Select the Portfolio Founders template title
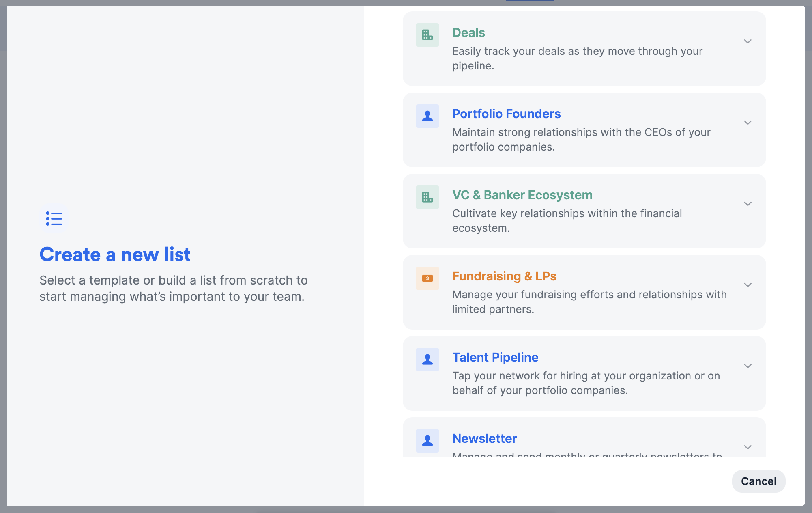This screenshot has width=812, height=513. (506, 114)
